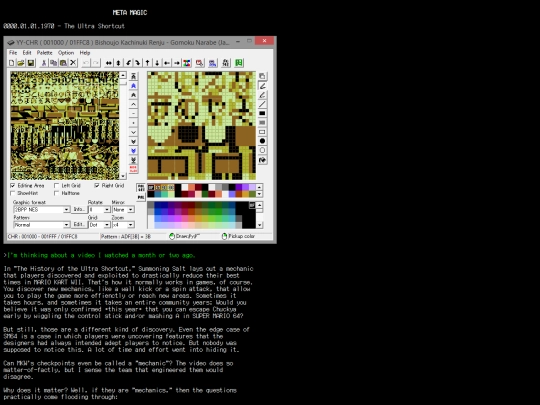Open the Help menu
The height and width of the screenshot is (405, 540).
click(x=85, y=53)
